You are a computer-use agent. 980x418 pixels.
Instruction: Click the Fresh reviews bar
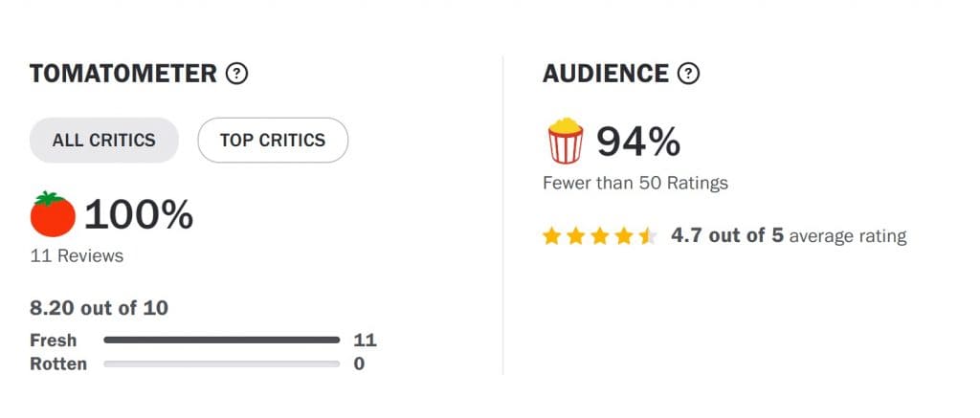coord(222,340)
